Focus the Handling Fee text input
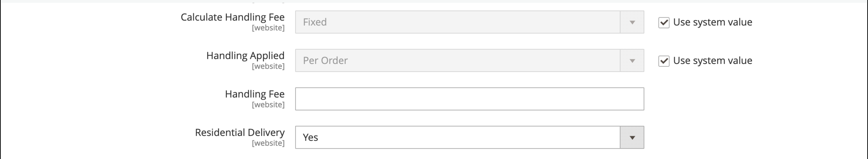Image resolution: width=868 pixels, height=159 pixels. (x=470, y=99)
